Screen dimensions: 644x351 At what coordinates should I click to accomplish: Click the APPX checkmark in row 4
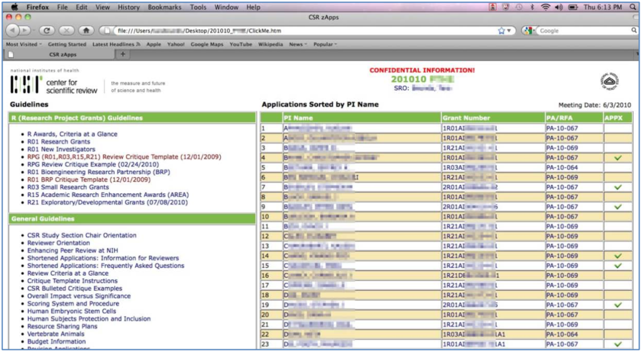point(618,158)
